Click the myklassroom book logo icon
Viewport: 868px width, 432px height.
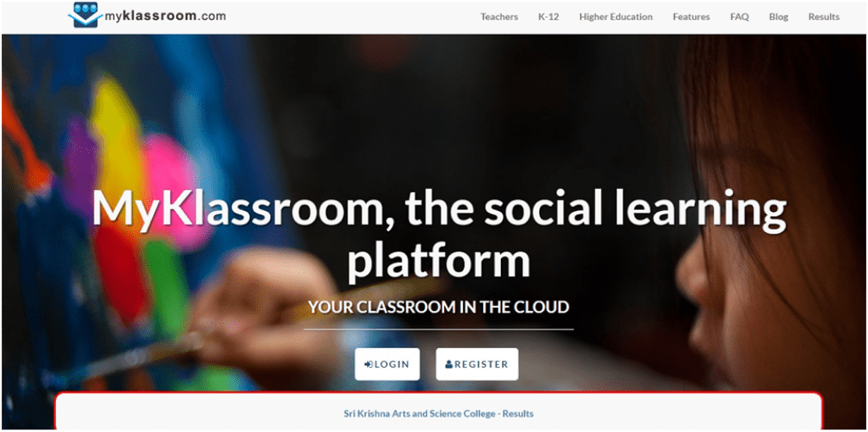pyautogui.click(x=86, y=15)
